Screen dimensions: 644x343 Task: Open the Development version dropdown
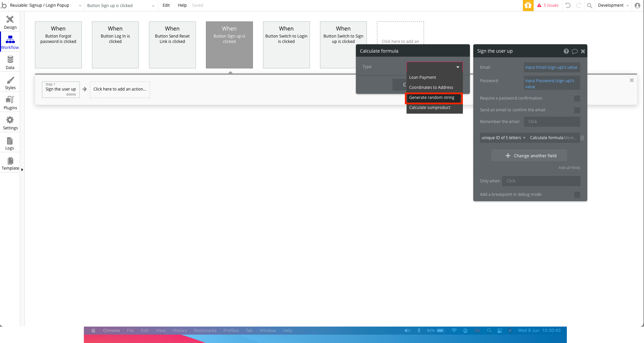613,5
